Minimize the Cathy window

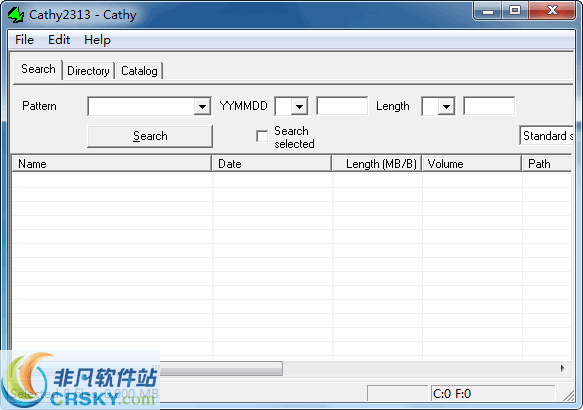(488, 11)
